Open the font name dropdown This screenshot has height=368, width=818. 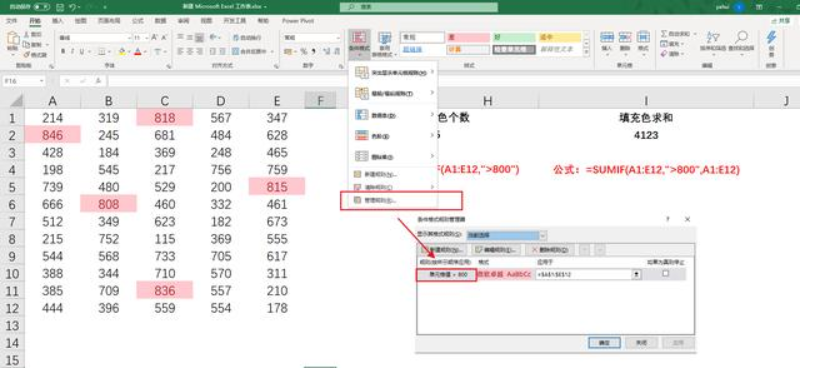(129, 38)
